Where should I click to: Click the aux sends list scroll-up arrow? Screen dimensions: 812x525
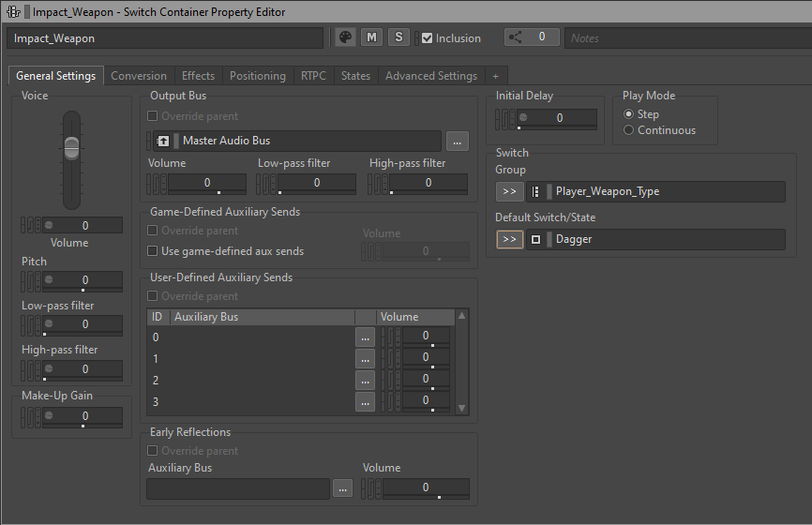462,316
